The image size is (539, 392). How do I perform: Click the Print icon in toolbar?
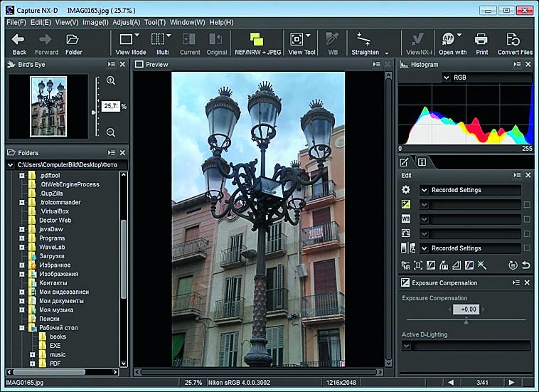pyautogui.click(x=481, y=39)
